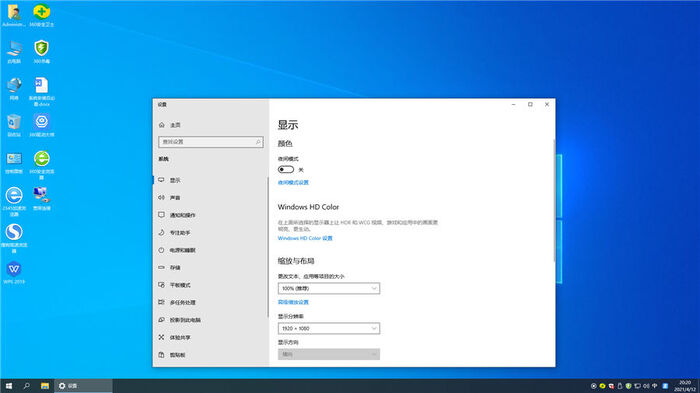Click the blue tray icon beside the clock
This screenshot has height=393, width=700.
pyautogui.click(x=665, y=386)
